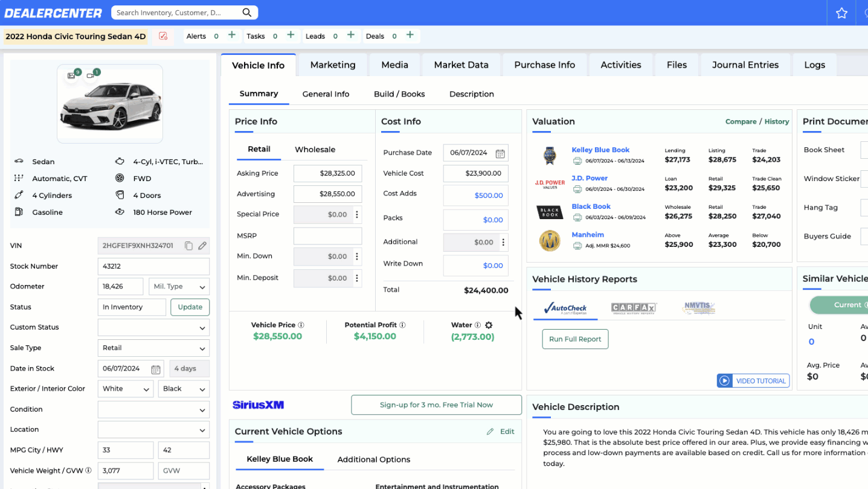Switch to Media tab
The image size is (868, 489).
point(395,65)
